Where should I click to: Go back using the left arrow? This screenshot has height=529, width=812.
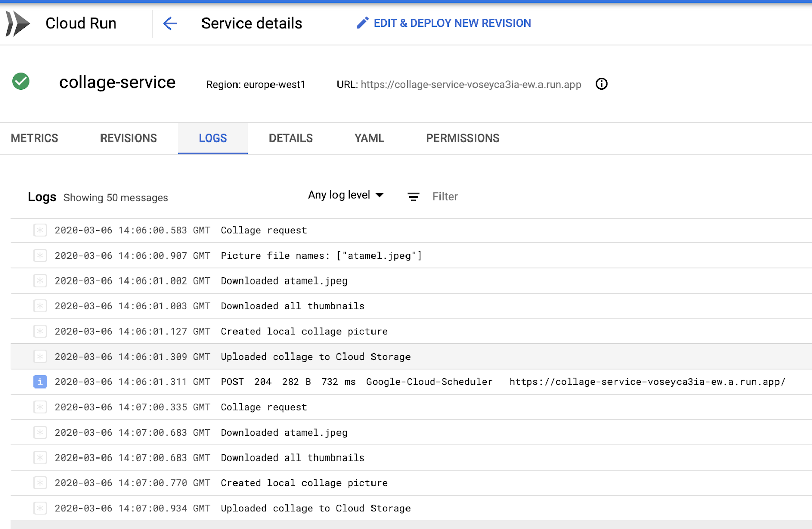170,23
